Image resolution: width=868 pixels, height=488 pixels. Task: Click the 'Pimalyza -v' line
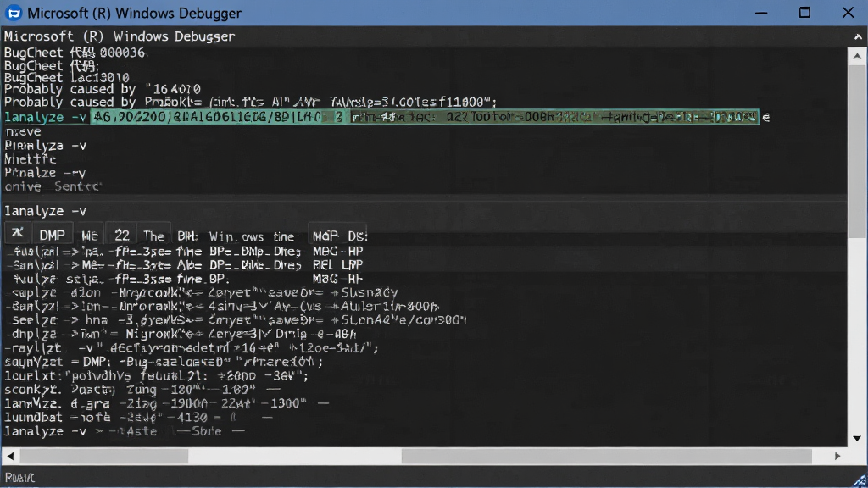coord(46,146)
